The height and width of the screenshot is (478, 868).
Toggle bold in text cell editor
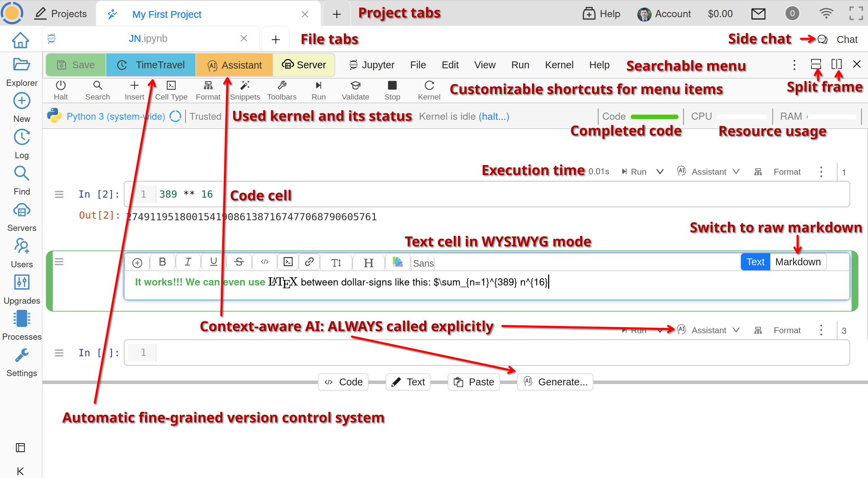162,262
